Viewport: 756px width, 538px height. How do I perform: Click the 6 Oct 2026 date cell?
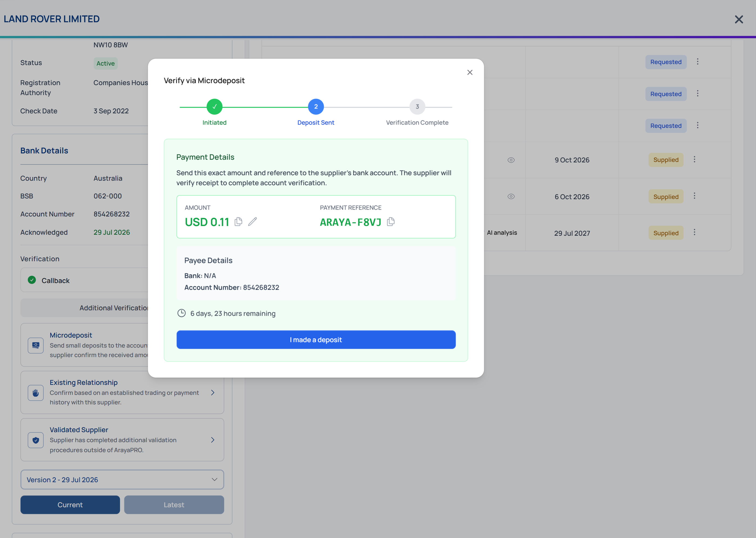572,197
